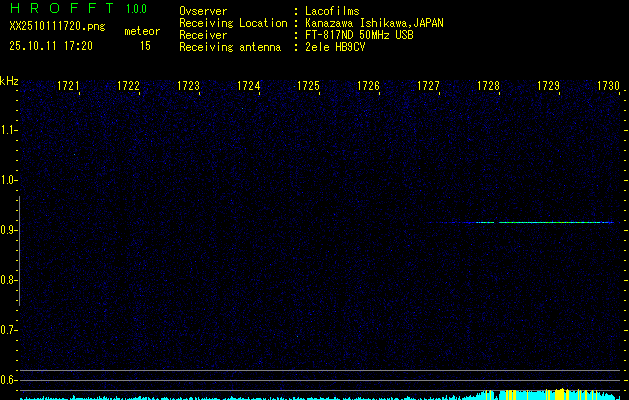Select the 0.7 kHz axis label
This screenshot has height=400, width=629.
pyautogui.click(x=8, y=330)
